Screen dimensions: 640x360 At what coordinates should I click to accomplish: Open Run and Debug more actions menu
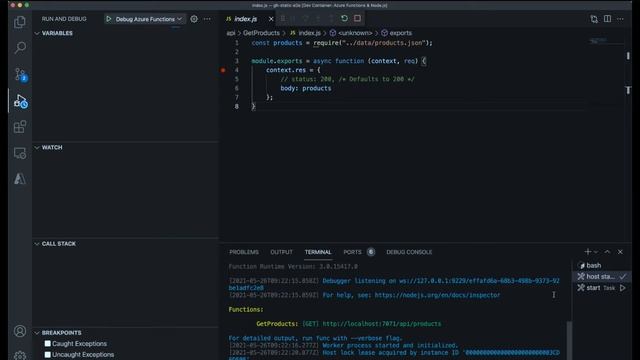[207, 19]
